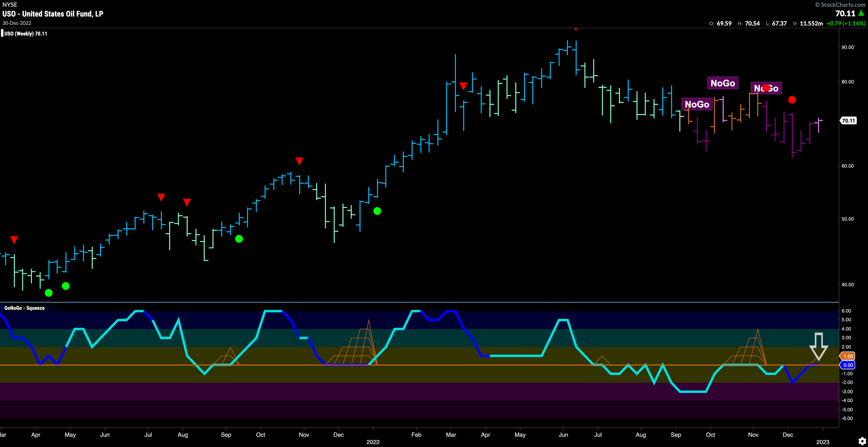The image size is (868, 447).
Task: Click the -6.00 indicator axis label
Action: (847, 418)
